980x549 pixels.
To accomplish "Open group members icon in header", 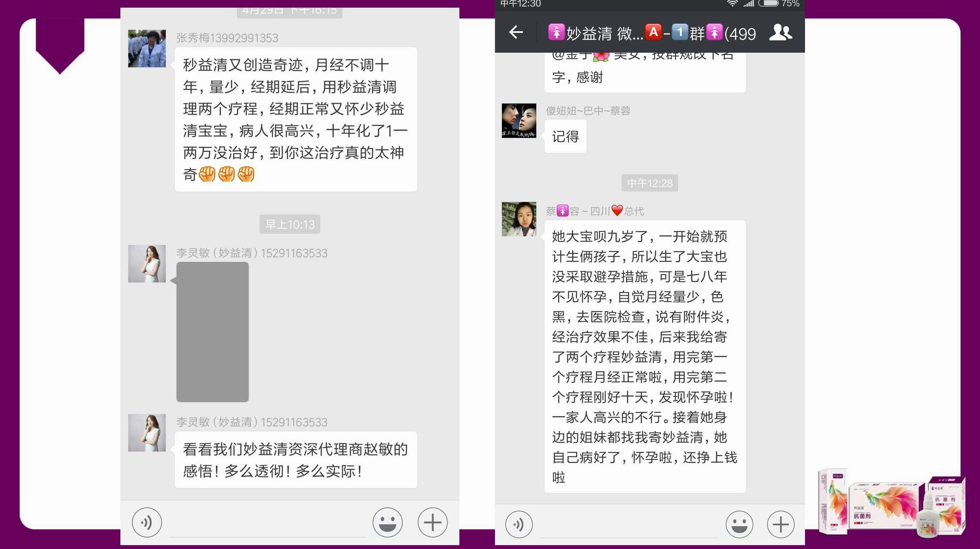I will tap(781, 32).
